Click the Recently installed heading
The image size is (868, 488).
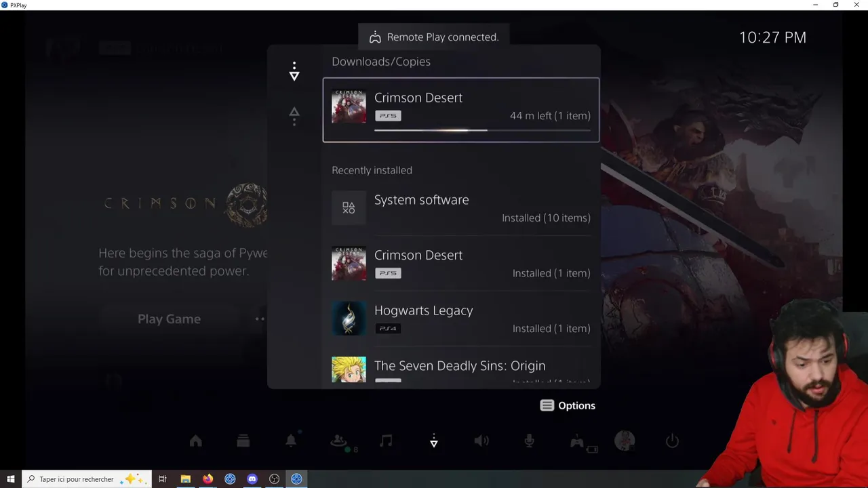372,170
